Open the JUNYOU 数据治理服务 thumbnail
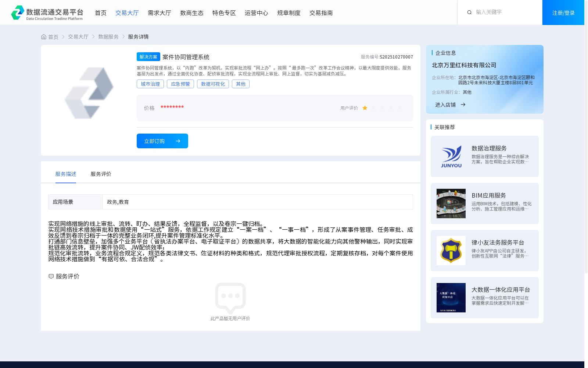Image resolution: width=588 pixels, height=368 pixels. (x=451, y=156)
